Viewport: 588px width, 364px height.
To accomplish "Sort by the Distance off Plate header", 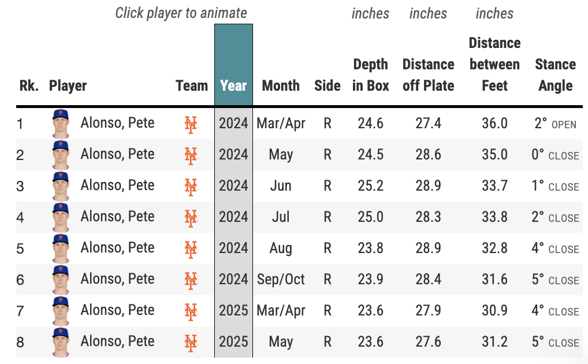I will [428, 75].
